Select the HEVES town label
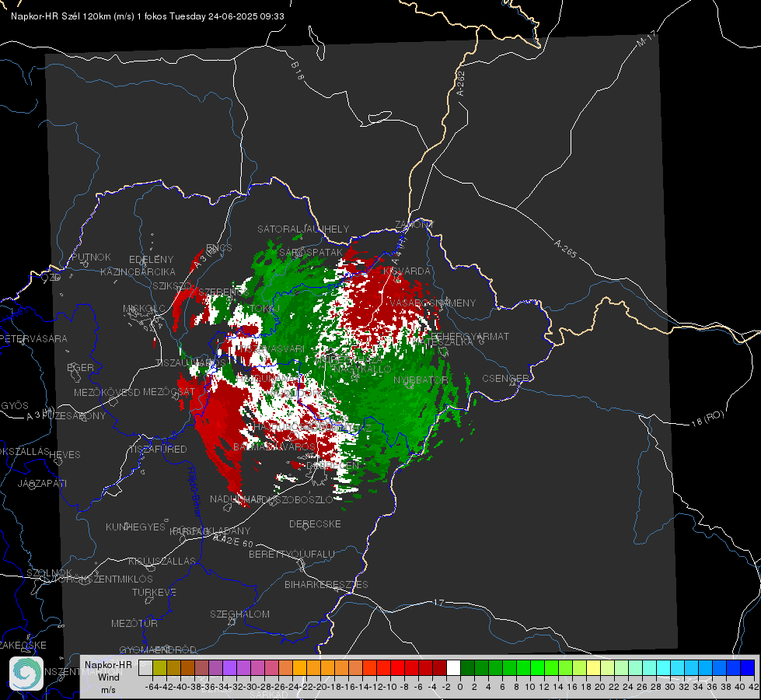 click(x=65, y=455)
